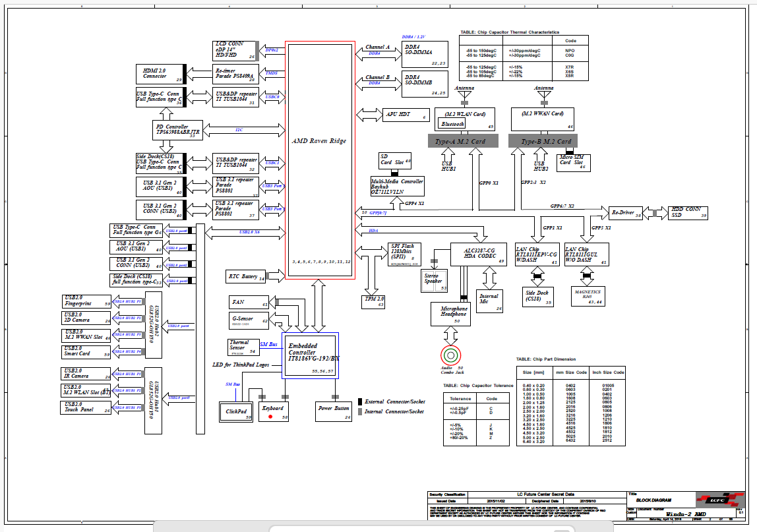This screenshot has height=532, width=757.
Task: Click the black External Connector legend square
Action: tap(360, 401)
